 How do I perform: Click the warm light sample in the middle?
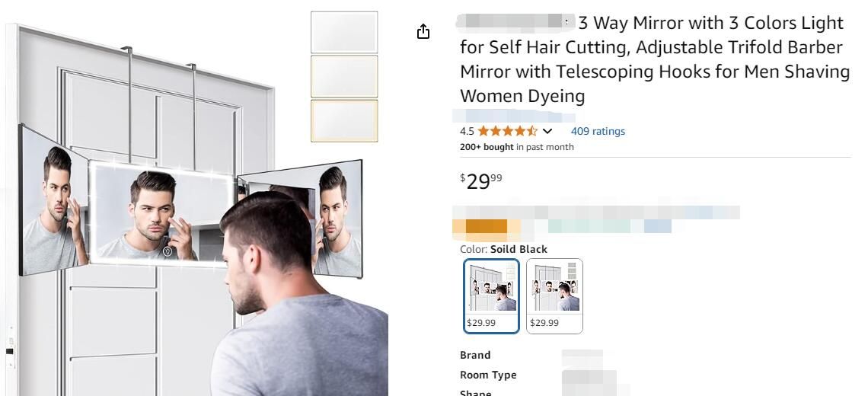(344, 76)
